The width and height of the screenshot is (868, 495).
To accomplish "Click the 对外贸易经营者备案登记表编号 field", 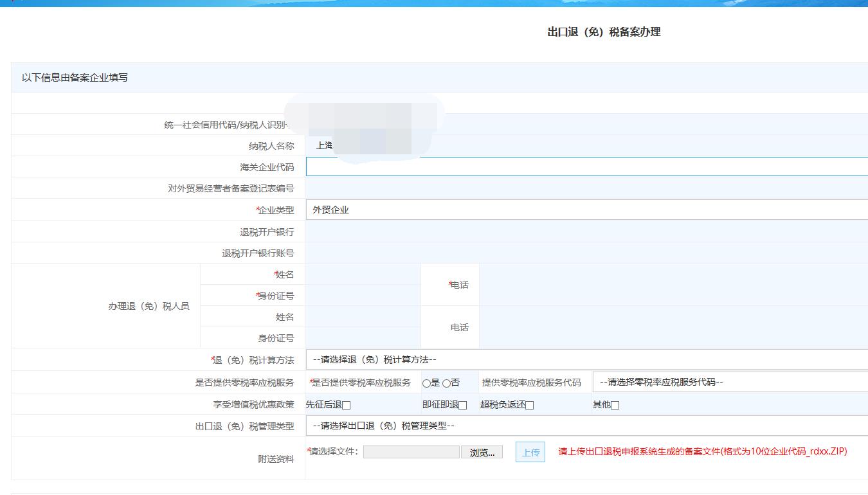I will (587, 188).
